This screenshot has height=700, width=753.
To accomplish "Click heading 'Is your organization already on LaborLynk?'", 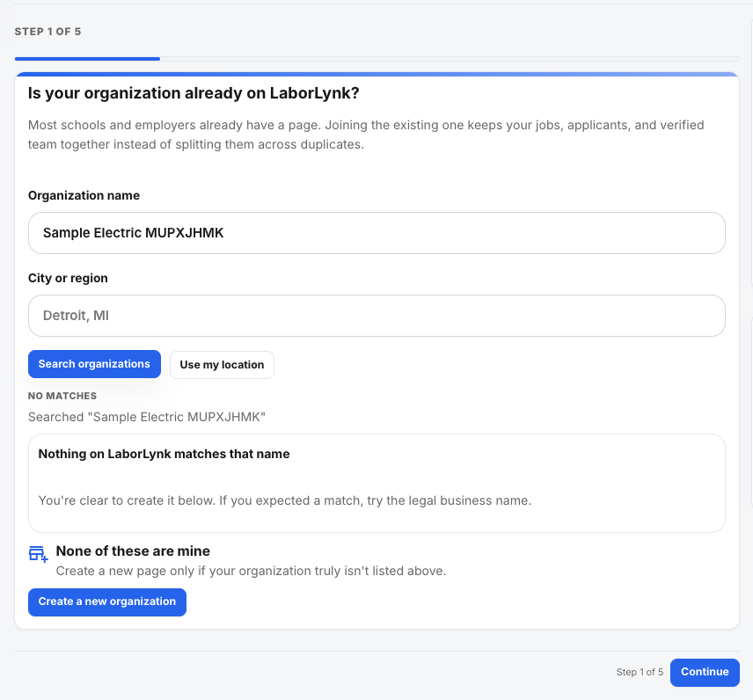I will coord(194,92).
